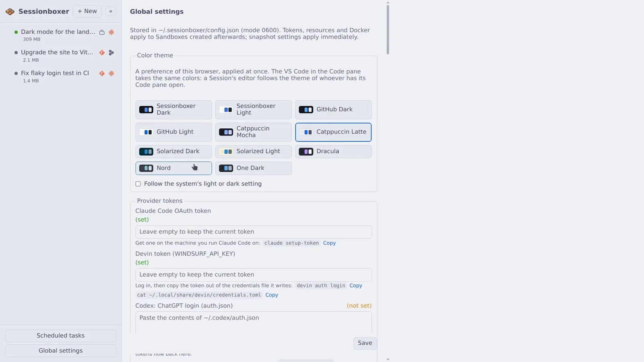
Task: Click the settings pane scrollbar thumb
Action: pos(388,30)
